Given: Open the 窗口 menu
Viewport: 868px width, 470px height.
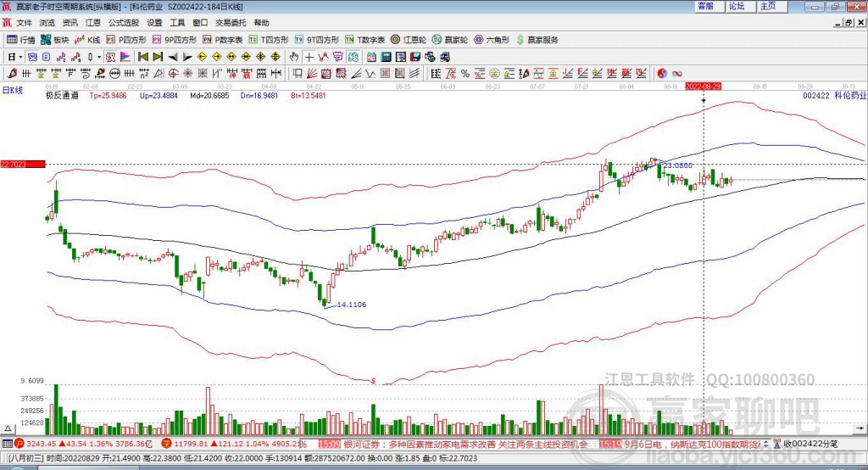Looking at the screenshot, I should pyautogui.click(x=200, y=23).
